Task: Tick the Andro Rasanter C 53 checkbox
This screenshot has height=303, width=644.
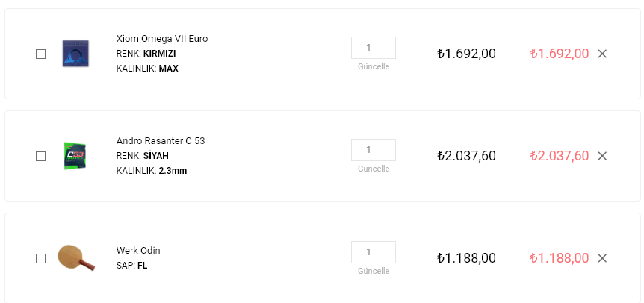Action: click(40, 156)
